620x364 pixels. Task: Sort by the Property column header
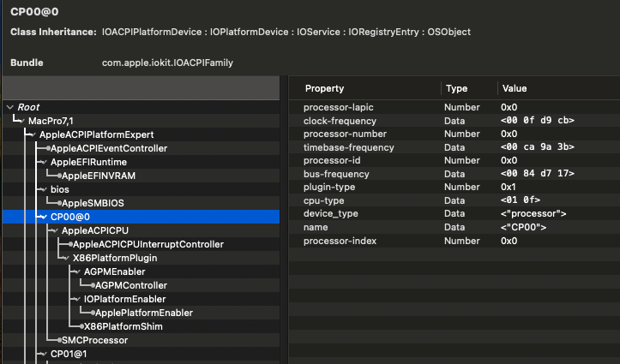tap(324, 88)
